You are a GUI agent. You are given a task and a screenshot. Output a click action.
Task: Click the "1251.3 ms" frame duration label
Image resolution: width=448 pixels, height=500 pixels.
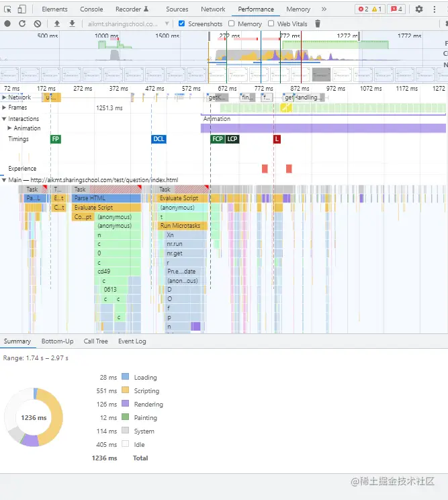click(109, 108)
